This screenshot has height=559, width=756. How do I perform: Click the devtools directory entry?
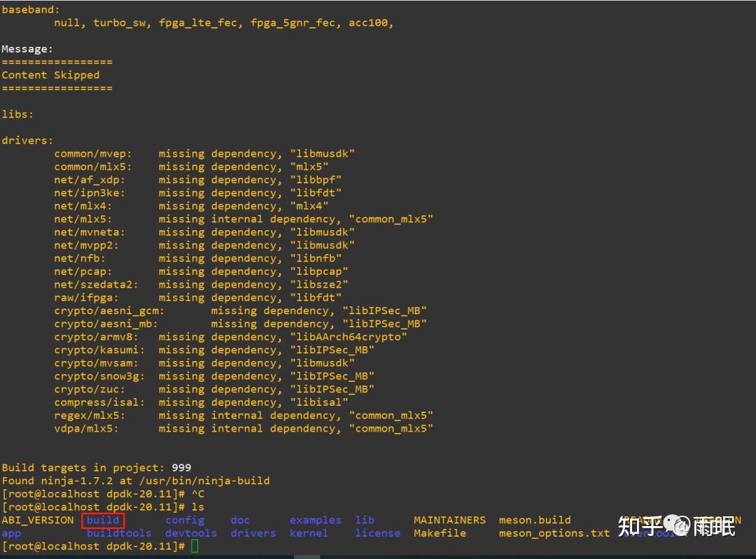click(x=191, y=533)
